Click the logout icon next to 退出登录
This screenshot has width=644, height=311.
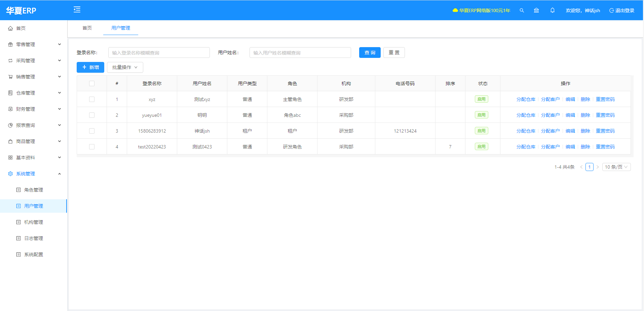pos(612,10)
